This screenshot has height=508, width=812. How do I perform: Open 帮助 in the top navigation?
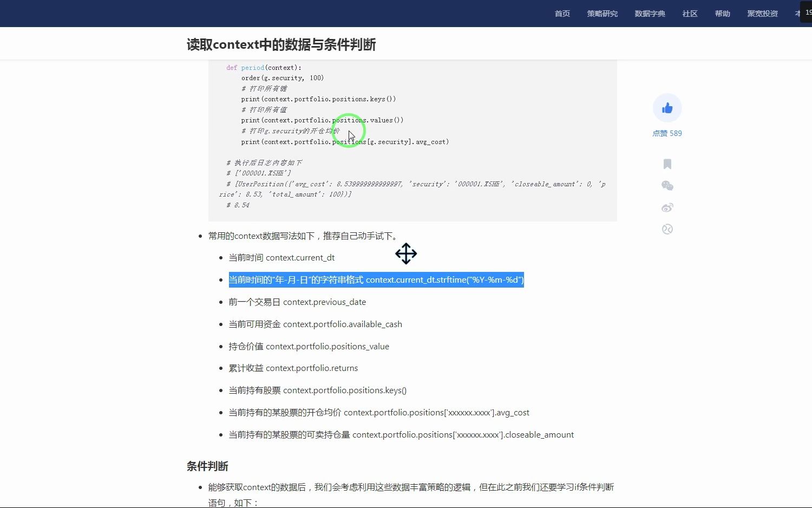723,14
